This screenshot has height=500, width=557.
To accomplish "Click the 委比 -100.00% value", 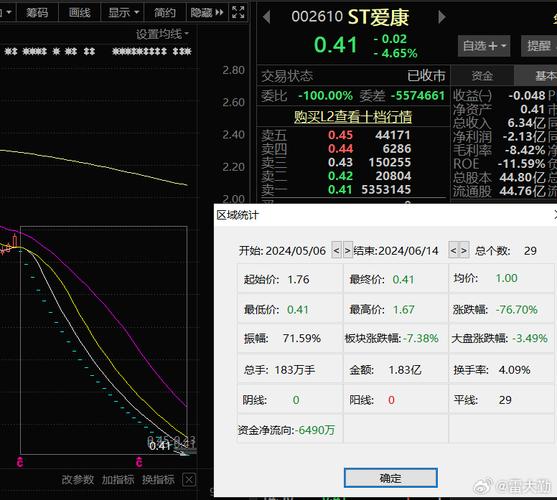I will point(325,96).
